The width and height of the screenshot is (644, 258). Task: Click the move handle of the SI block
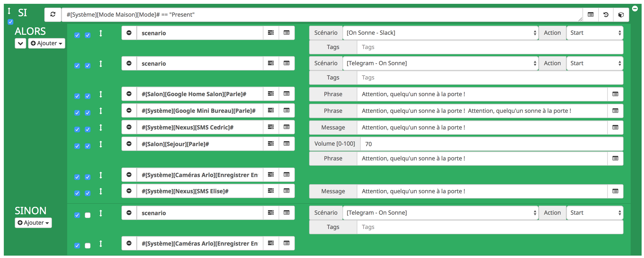[x=9, y=11]
